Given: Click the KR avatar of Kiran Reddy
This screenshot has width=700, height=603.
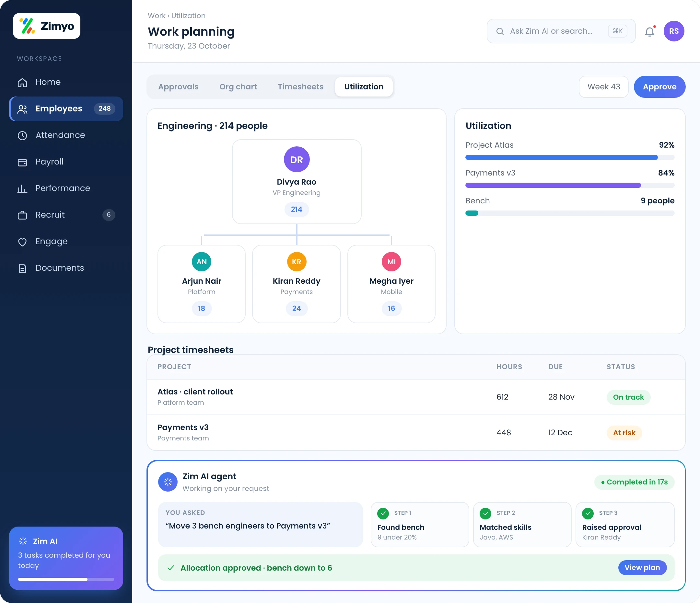Looking at the screenshot, I should click(x=297, y=262).
